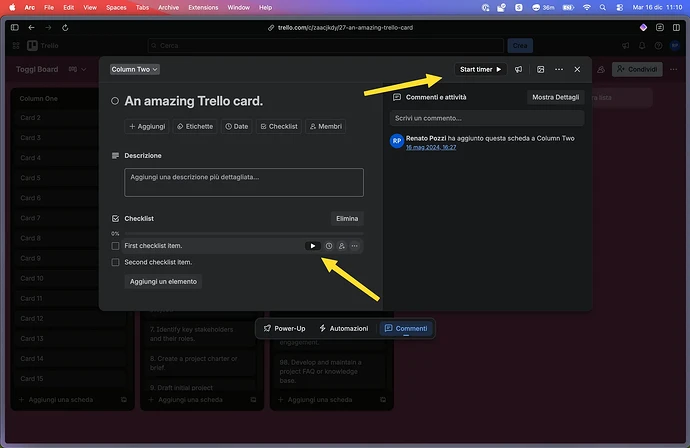Open the Archive menu in menu bar
Image resolution: width=690 pixels, height=448 pixels.
[x=168, y=7]
